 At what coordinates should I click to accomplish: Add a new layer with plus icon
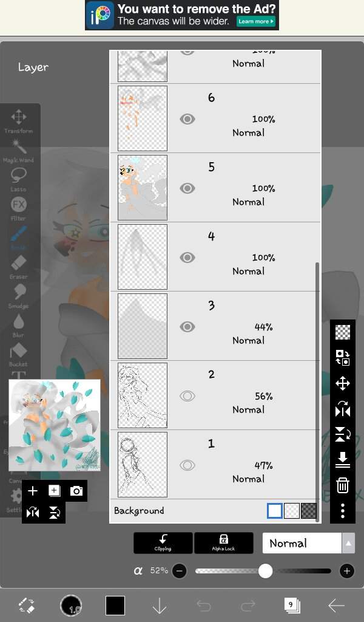click(33, 491)
